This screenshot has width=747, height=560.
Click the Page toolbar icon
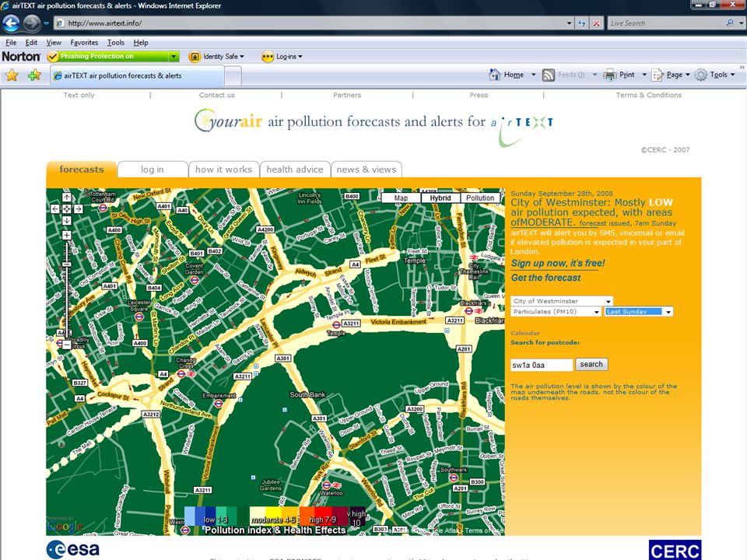pyautogui.click(x=658, y=75)
